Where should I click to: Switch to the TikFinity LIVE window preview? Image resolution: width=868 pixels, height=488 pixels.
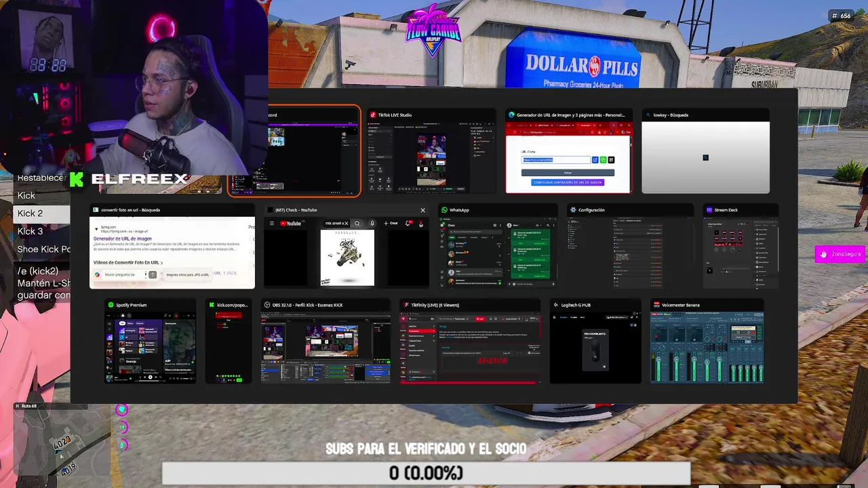tap(470, 342)
